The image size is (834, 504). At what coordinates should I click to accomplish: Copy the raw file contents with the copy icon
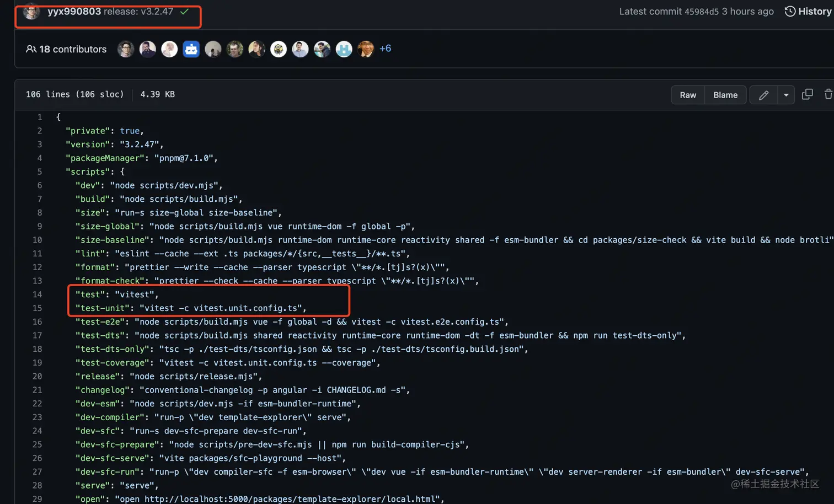[x=807, y=94]
